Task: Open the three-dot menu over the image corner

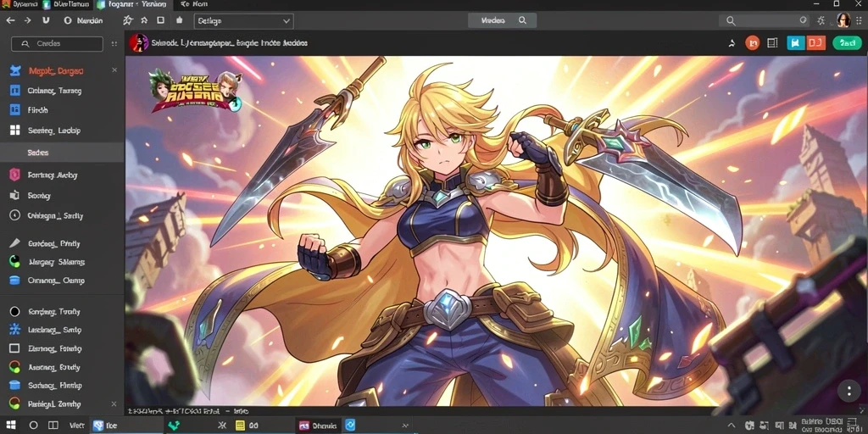Action: click(x=849, y=391)
